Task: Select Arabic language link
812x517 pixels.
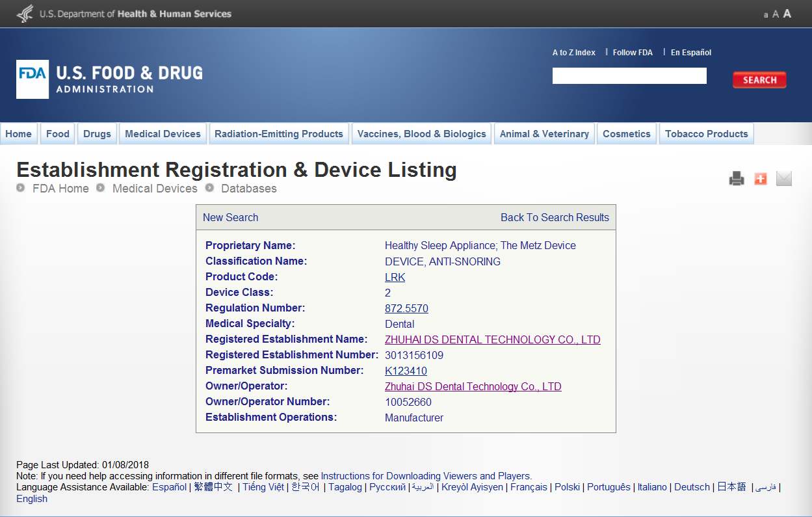Action: (x=423, y=487)
